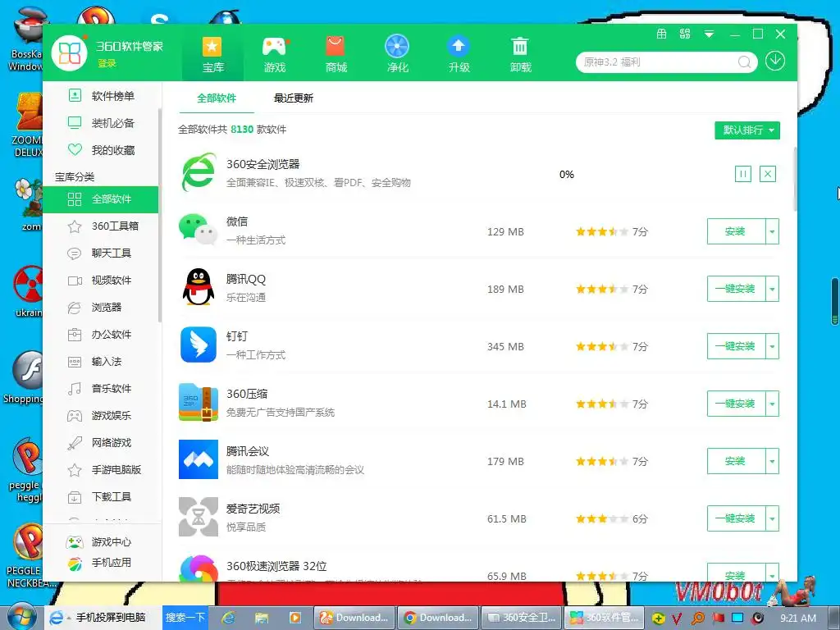Image resolution: width=840 pixels, height=630 pixels.
Task: Click the four-squares apps icon in title bar
Action: pos(685,34)
